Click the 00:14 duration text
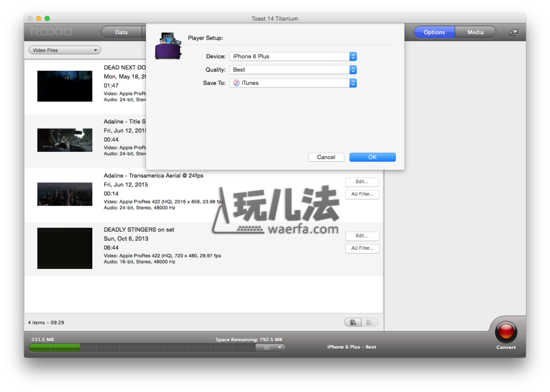The width and height of the screenshot is (550, 392). pyautogui.click(x=111, y=194)
